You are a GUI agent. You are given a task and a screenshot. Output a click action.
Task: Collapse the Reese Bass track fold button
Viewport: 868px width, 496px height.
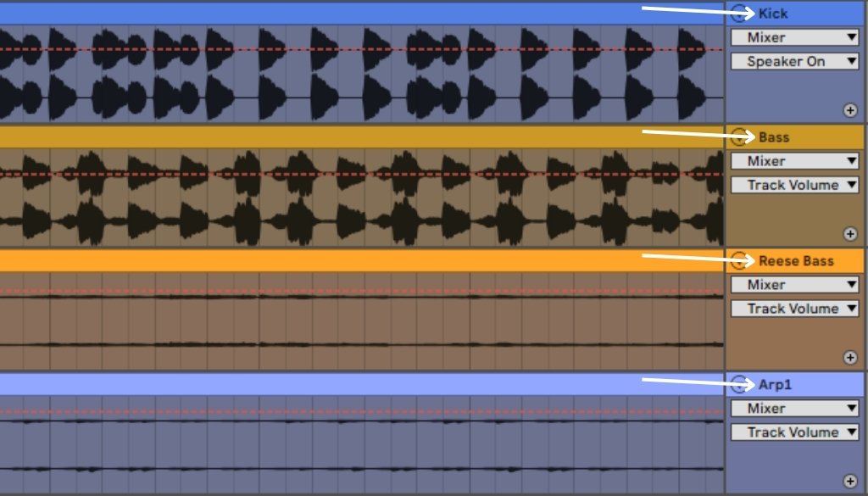pos(739,260)
